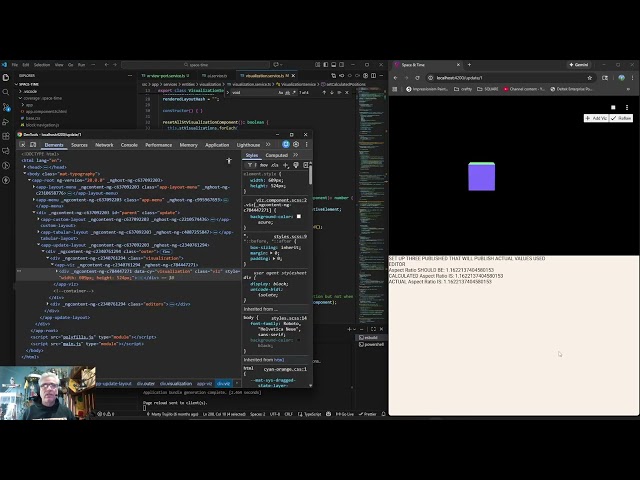Toggle the Styles rendering emulation brush icon

point(296,165)
